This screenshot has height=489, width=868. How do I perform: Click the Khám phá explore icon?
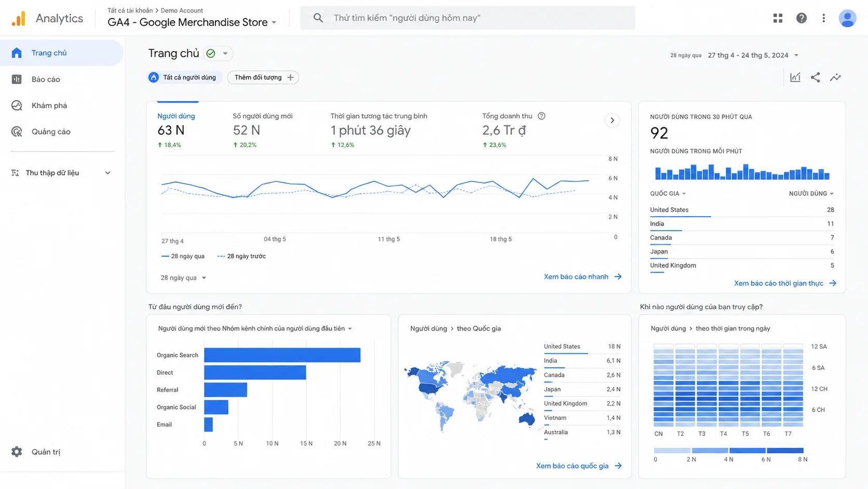coord(17,105)
